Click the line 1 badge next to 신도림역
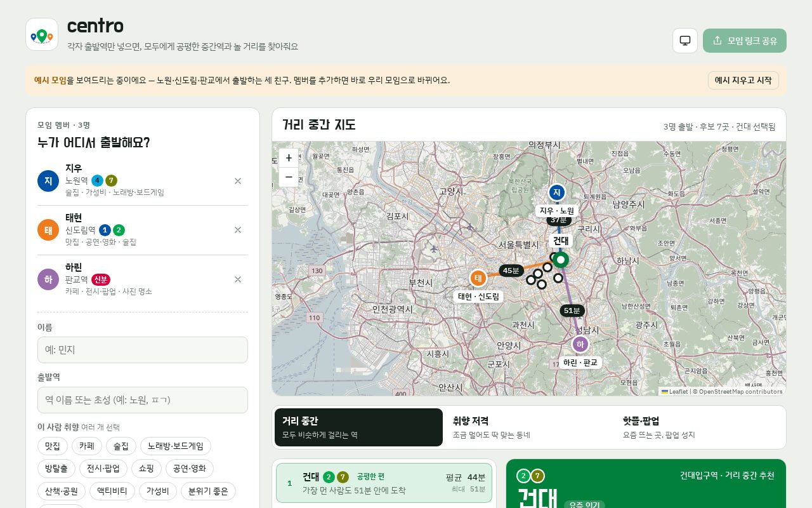This screenshot has height=508, width=812. point(105,230)
